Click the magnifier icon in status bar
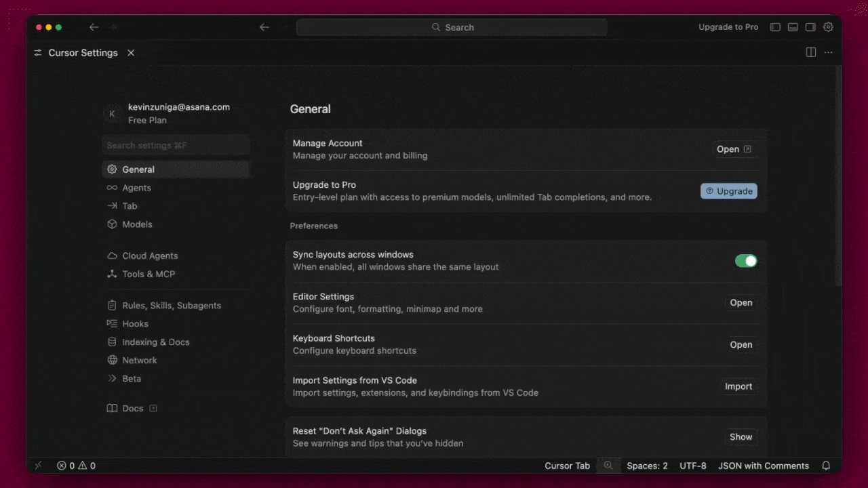 point(608,466)
